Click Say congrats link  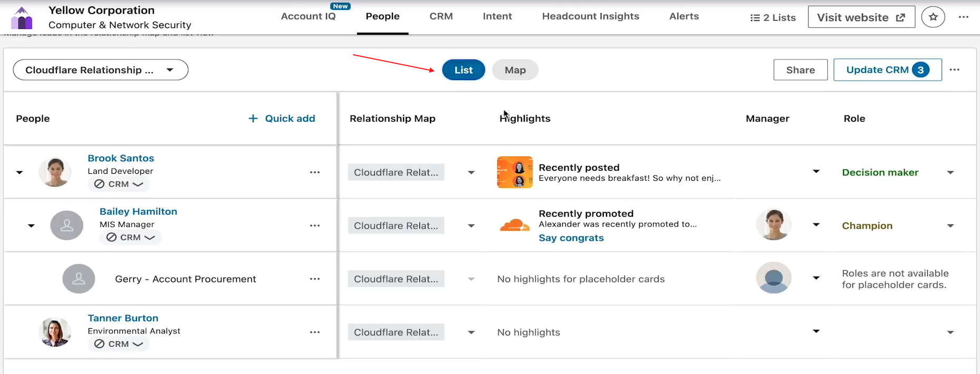click(571, 238)
